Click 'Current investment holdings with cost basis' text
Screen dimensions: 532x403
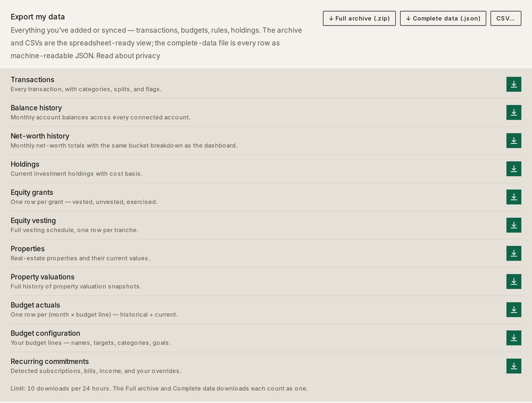[76, 173]
